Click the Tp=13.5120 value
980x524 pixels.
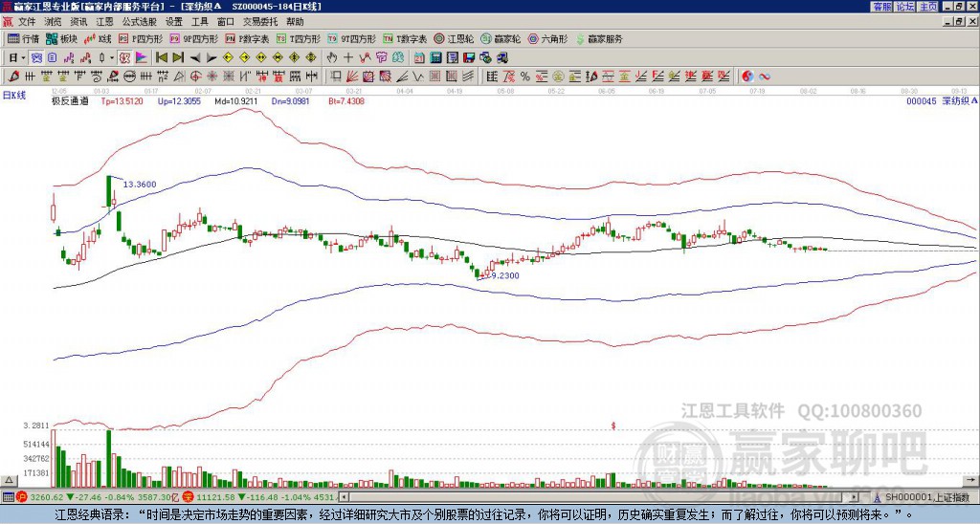point(122,101)
